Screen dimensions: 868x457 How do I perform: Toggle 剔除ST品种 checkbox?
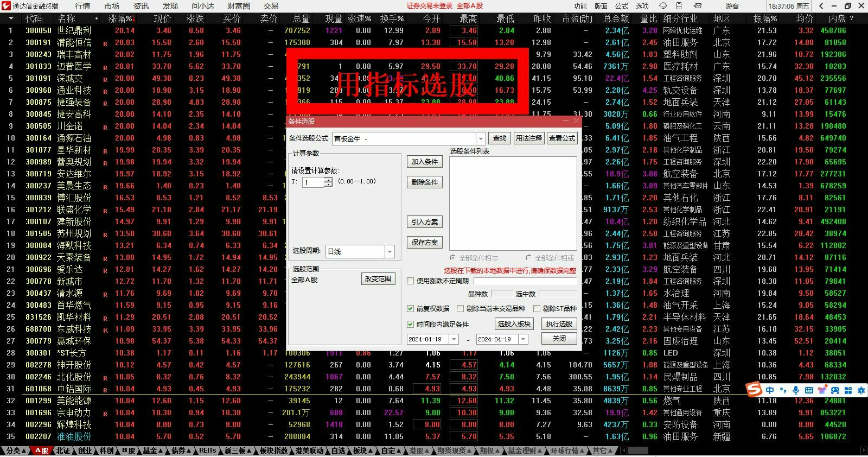tap(537, 308)
